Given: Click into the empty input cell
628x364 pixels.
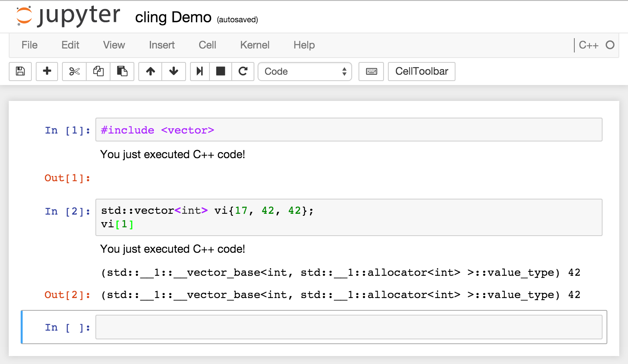Looking at the screenshot, I should [x=349, y=327].
